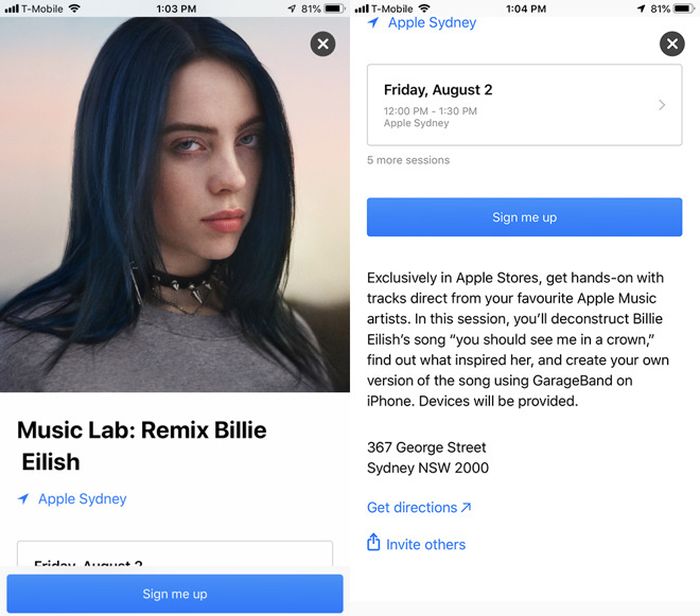This screenshot has width=700, height=616.
Task: Tap Sign me up button on right screen
Action: tap(524, 217)
